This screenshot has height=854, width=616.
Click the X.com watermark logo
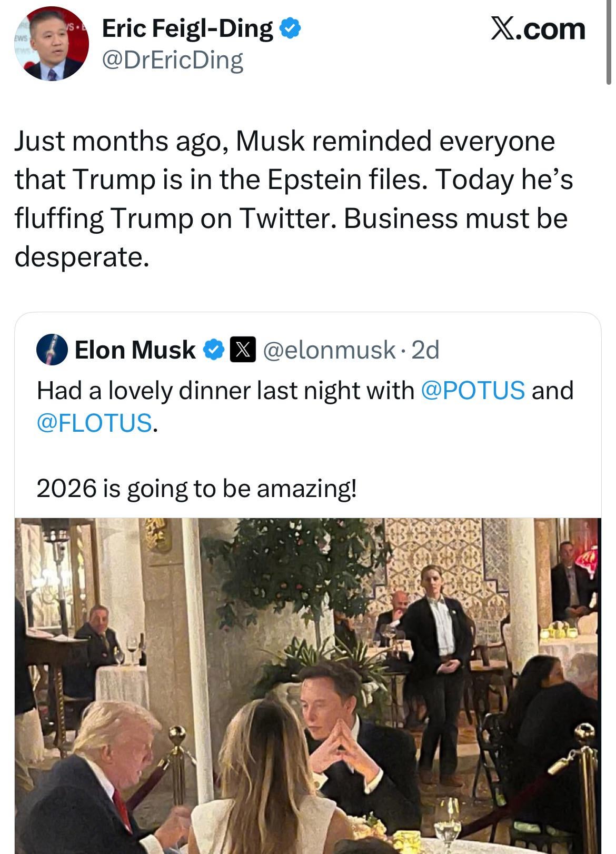tap(538, 28)
